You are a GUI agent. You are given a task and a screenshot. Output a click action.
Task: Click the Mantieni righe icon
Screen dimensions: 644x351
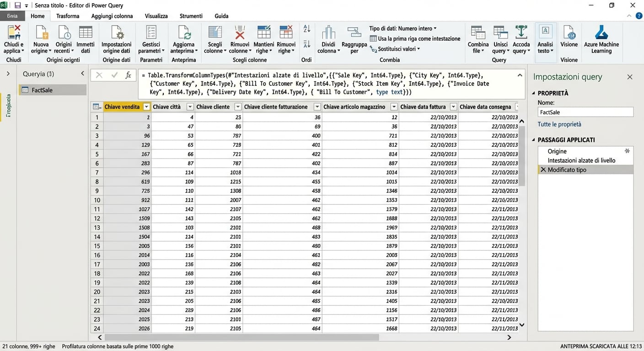[x=264, y=32]
